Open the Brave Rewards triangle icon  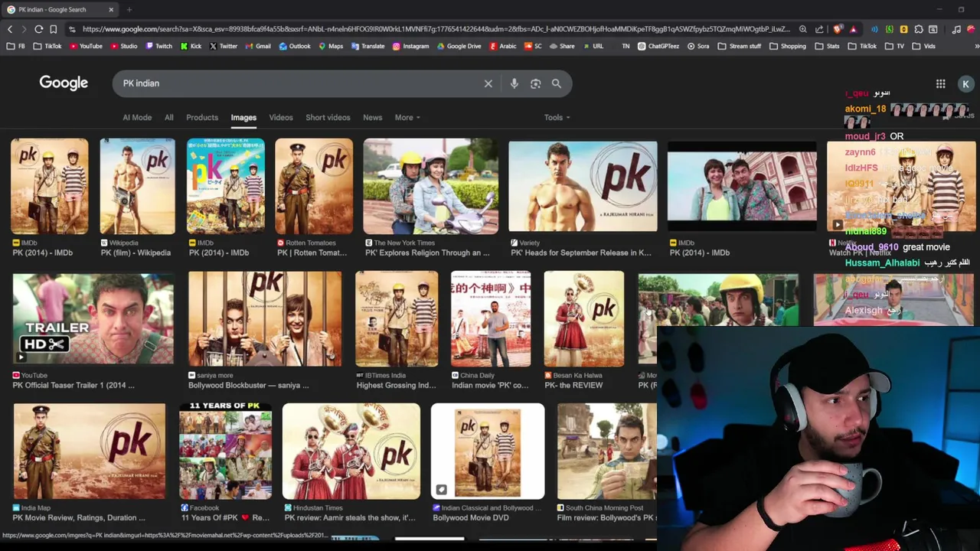point(853,29)
